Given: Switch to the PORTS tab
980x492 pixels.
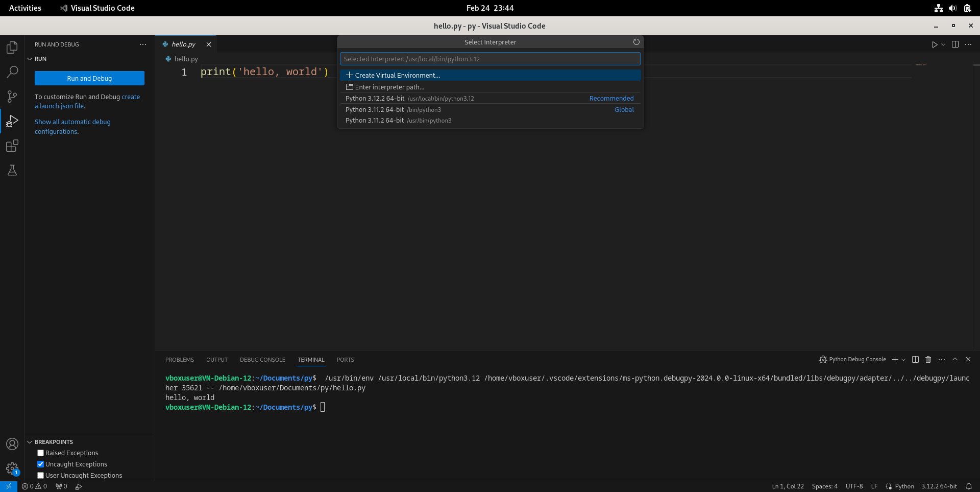Looking at the screenshot, I should [345, 360].
